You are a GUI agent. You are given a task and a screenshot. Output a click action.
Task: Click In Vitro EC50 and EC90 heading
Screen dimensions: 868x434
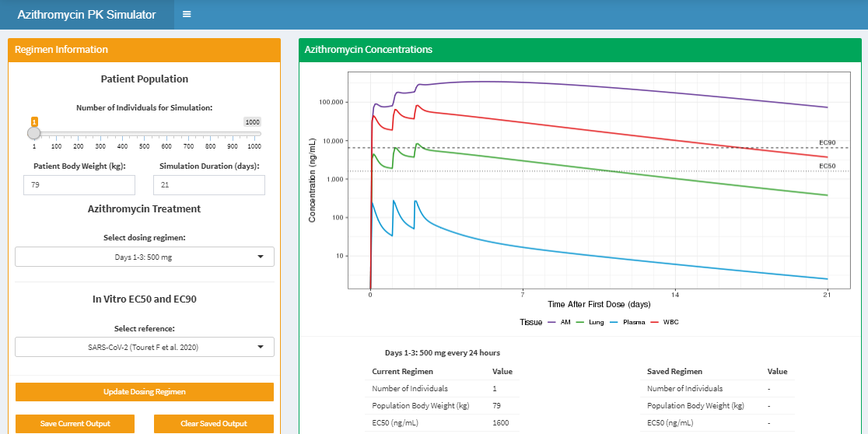pyautogui.click(x=145, y=299)
